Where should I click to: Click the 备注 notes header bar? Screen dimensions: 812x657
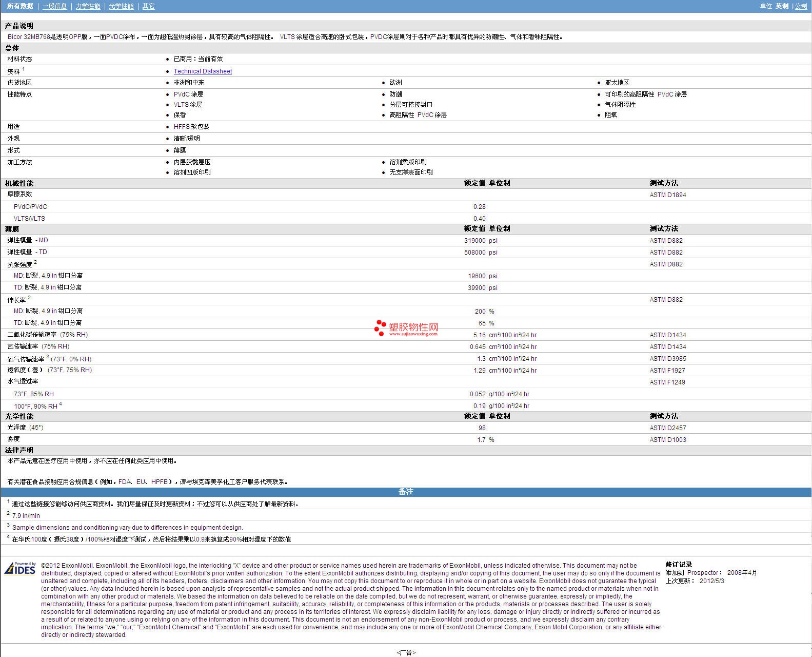click(x=406, y=492)
